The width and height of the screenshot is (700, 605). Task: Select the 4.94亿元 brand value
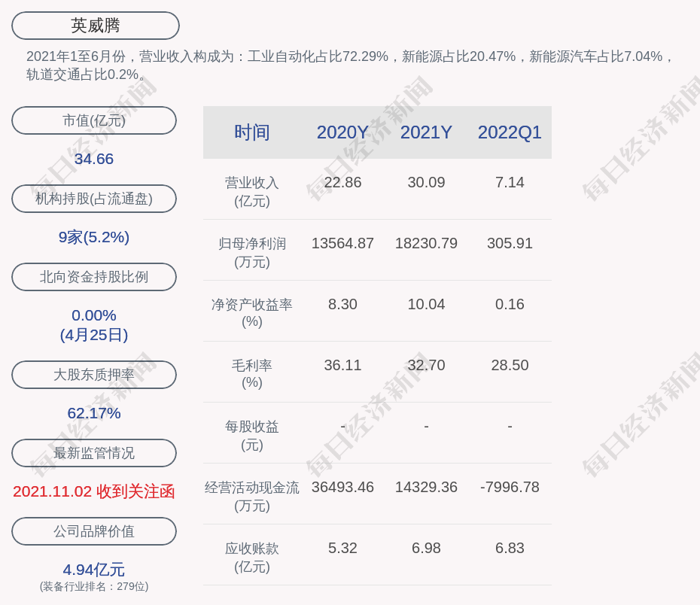click(94, 570)
